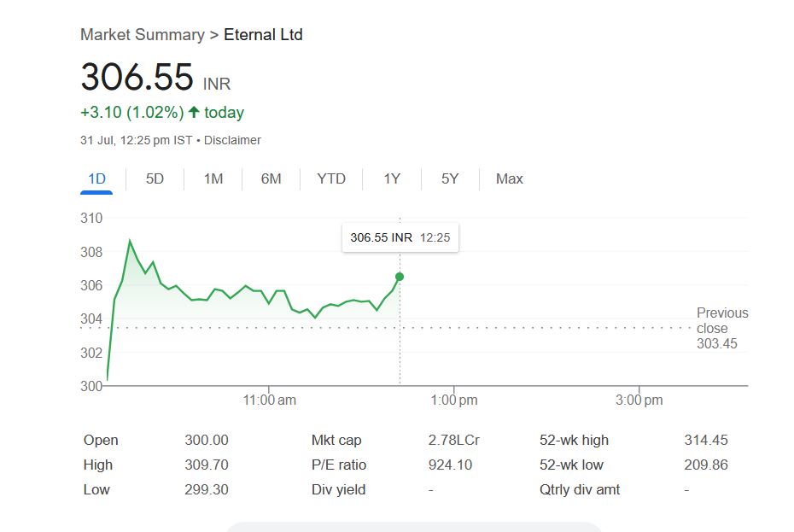Viewport: 794px width, 532px height.
Task: Switch to the 5Y chart tab
Action: coord(450,178)
